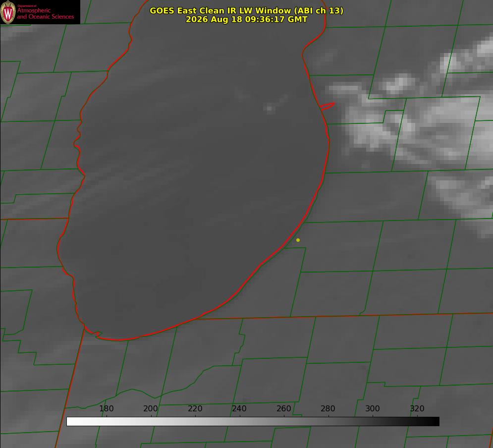Click the grayscale temperature colorbar
Image resolution: width=493 pixels, height=448 pixels.
click(253, 421)
